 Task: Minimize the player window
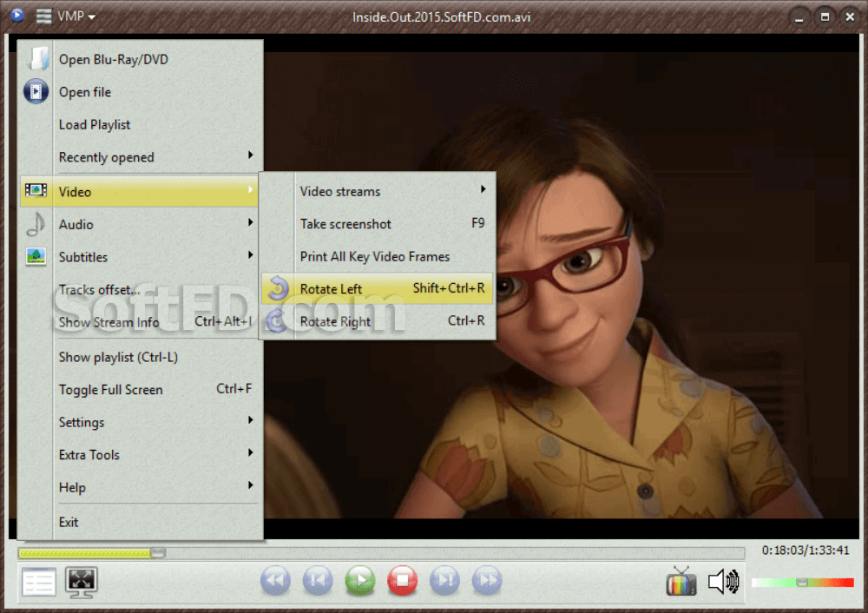click(799, 17)
